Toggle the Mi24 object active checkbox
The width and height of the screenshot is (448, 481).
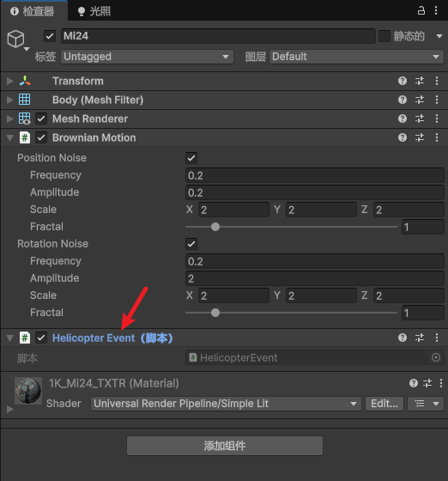(50, 36)
